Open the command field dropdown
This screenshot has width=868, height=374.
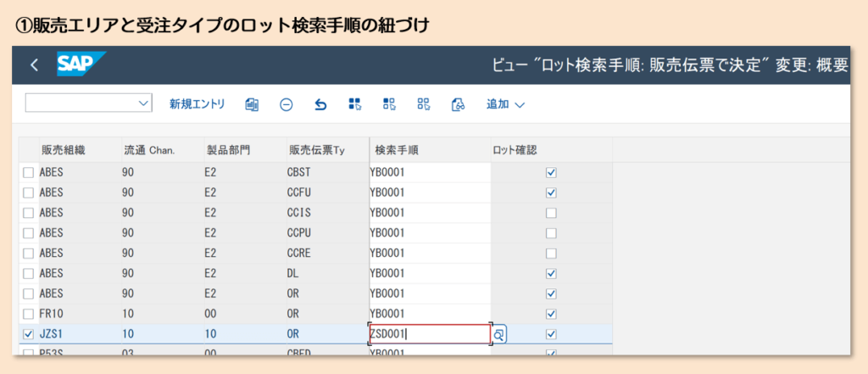click(142, 103)
